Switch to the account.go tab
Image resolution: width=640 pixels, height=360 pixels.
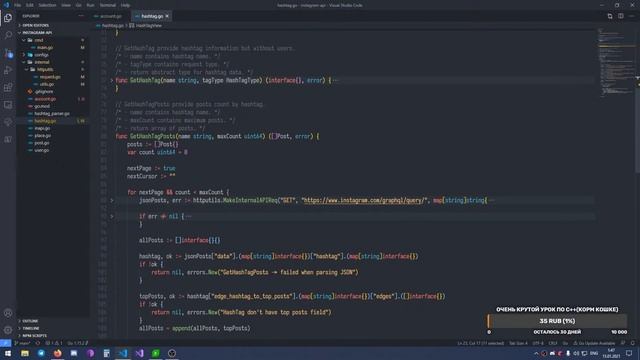[111, 16]
